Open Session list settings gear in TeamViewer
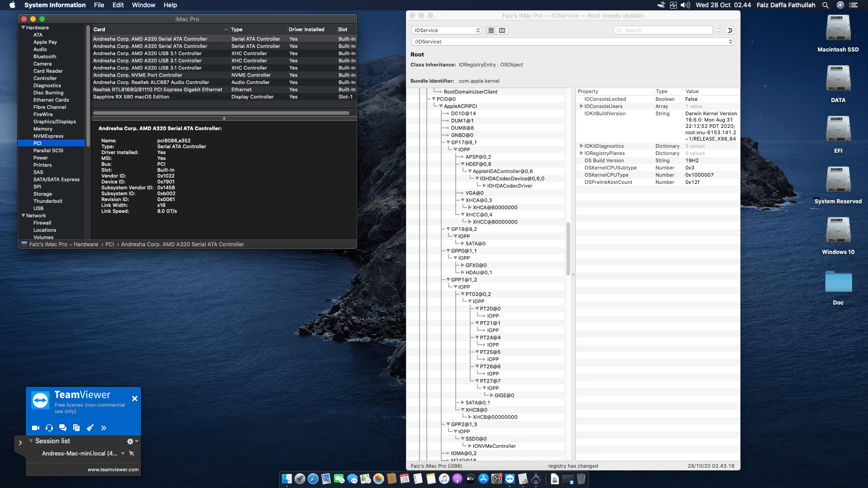868x488 pixels. (x=130, y=441)
